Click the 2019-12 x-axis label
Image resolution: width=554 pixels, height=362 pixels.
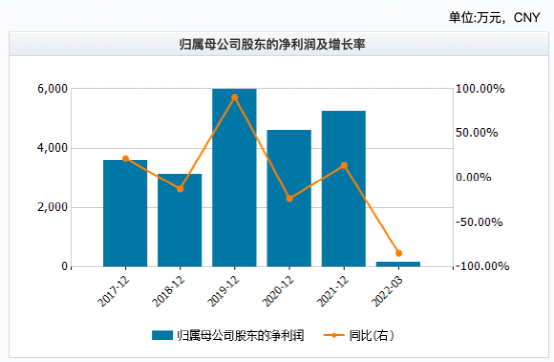[223, 292]
